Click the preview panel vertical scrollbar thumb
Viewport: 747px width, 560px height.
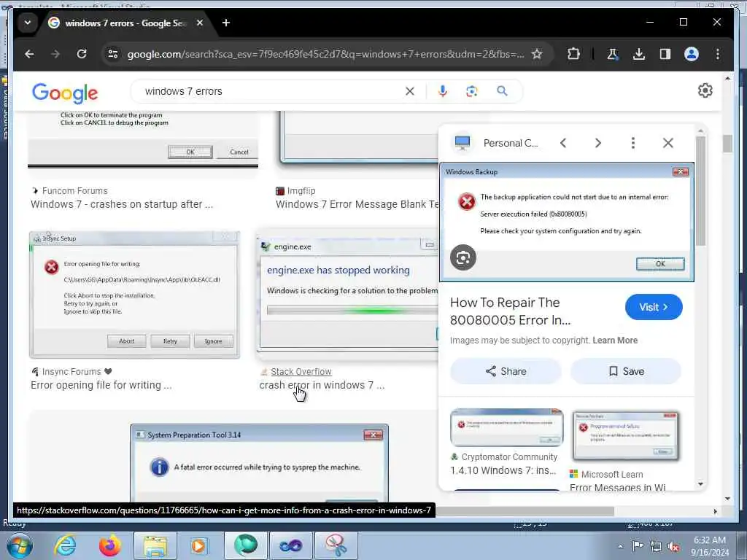coord(700,190)
